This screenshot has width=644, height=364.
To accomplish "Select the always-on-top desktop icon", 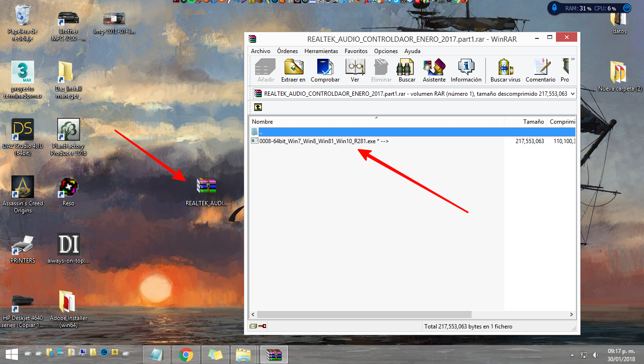I will pyautogui.click(x=69, y=248).
